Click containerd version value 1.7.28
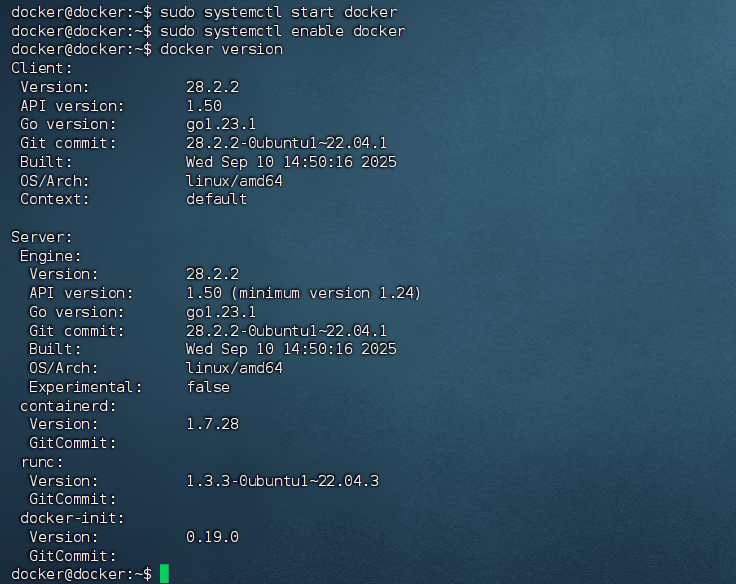 (213, 424)
